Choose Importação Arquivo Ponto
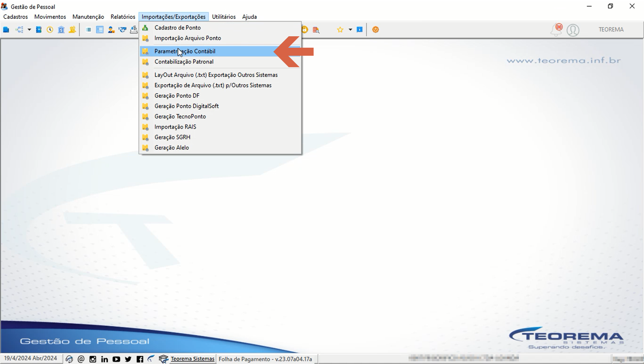Image resolution: width=644 pixels, height=364 pixels. coord(220,38)
